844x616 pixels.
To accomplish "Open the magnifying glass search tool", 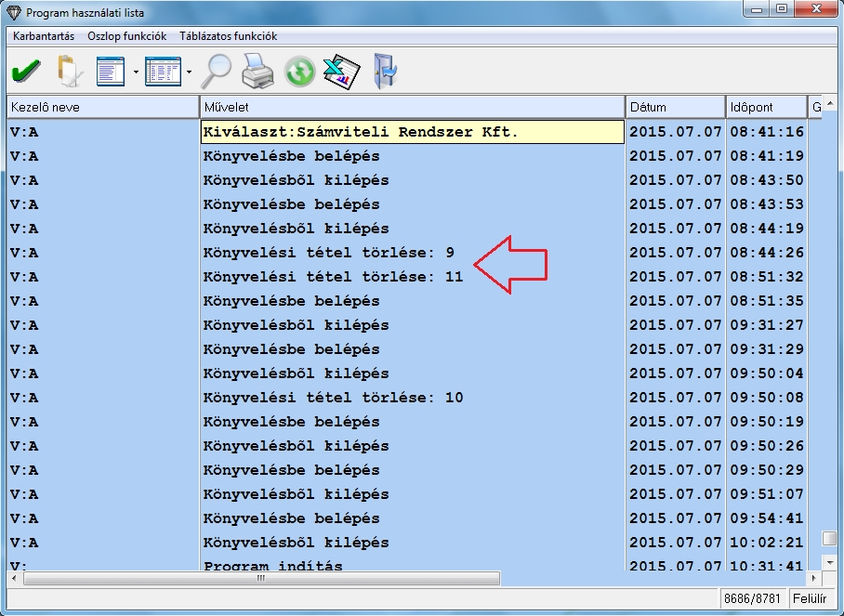I will [217, 71].
